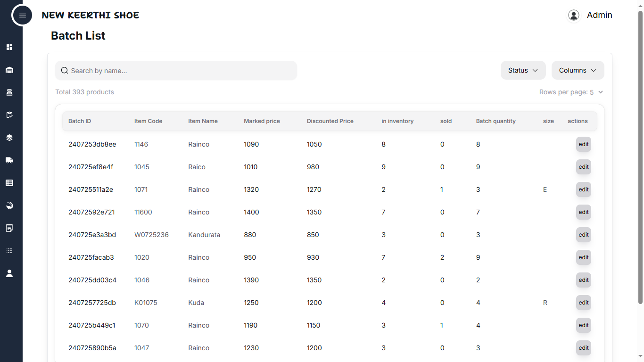Edit batch 240725dd03c4
This screenshot has height=362, width=644.
[584, 280]
